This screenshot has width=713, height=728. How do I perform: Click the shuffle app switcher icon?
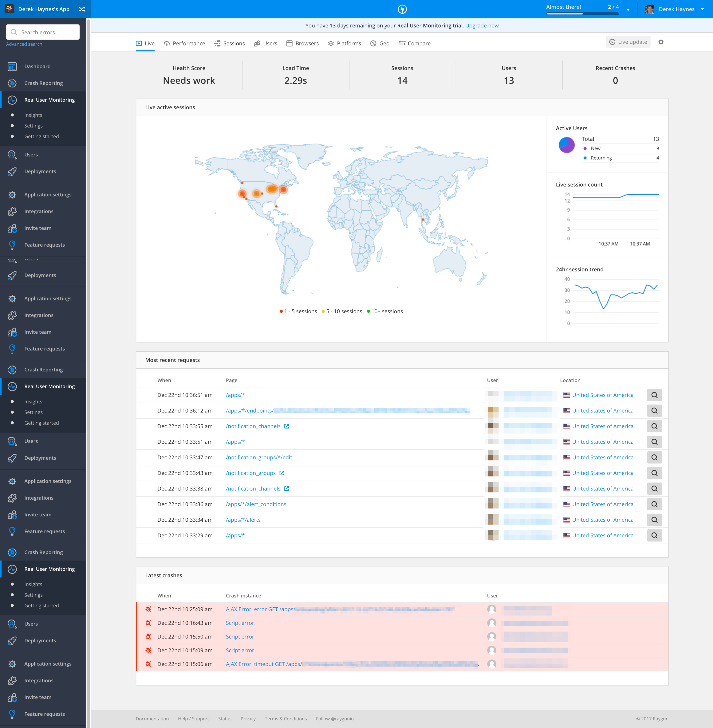(x=82, y=9)
